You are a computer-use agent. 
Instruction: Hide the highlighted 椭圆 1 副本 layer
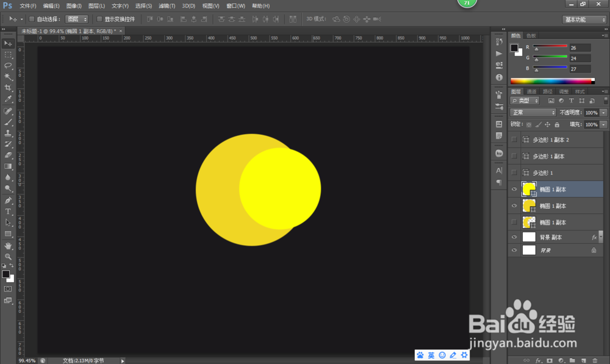click(514, 190)
